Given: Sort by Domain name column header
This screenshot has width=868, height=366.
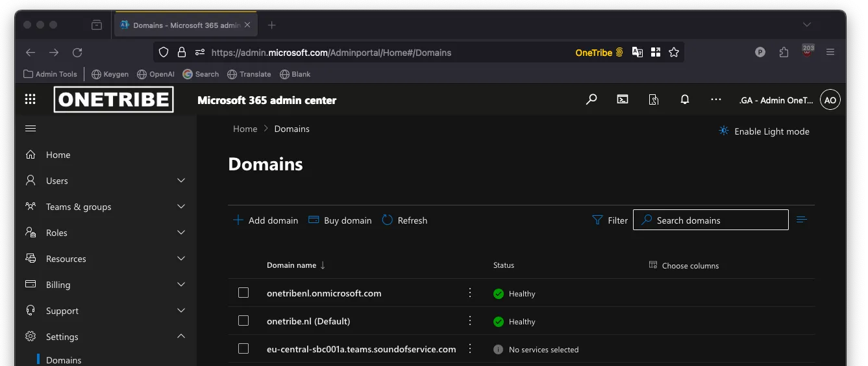Looking at the screenshot, I should pos(296,265).
